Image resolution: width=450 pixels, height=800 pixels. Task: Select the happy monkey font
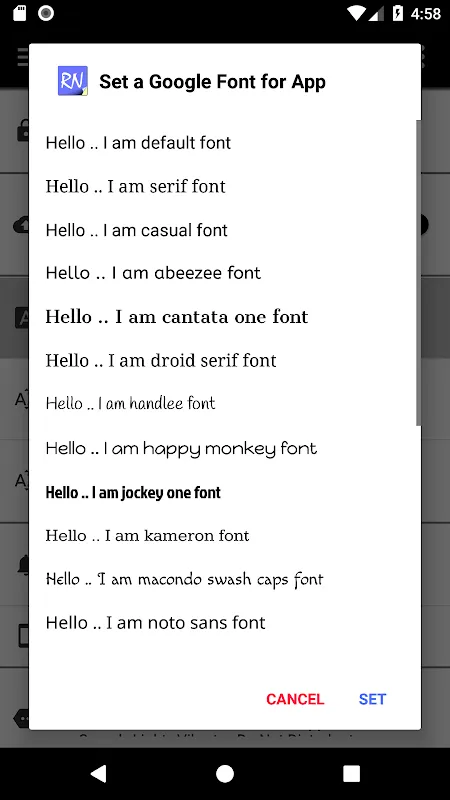225,448
